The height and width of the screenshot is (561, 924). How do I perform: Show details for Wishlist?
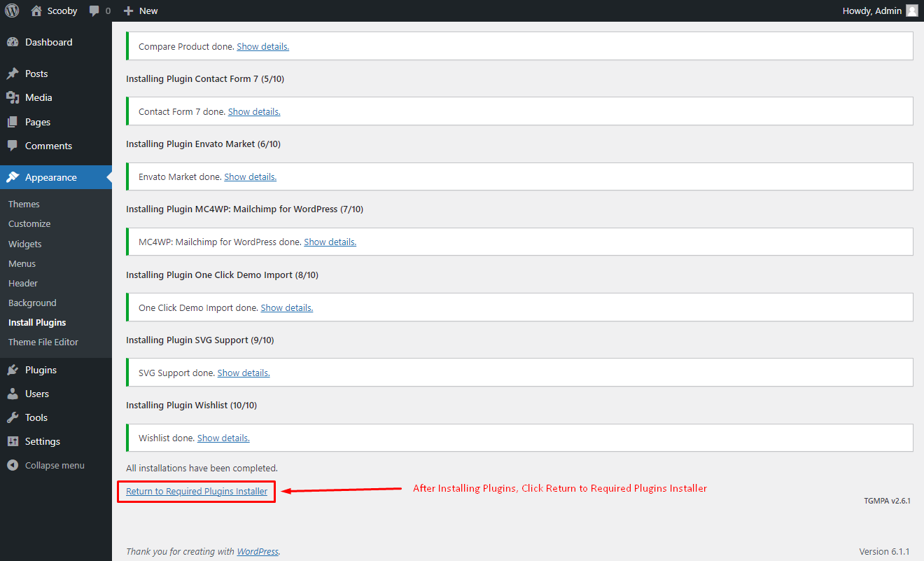[x=223, y=438]
